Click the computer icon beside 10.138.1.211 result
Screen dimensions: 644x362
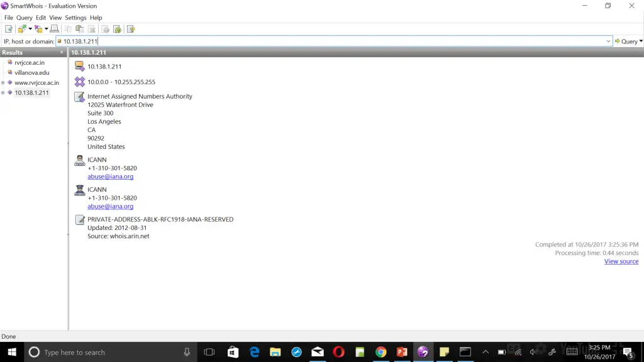coord(79,66)
